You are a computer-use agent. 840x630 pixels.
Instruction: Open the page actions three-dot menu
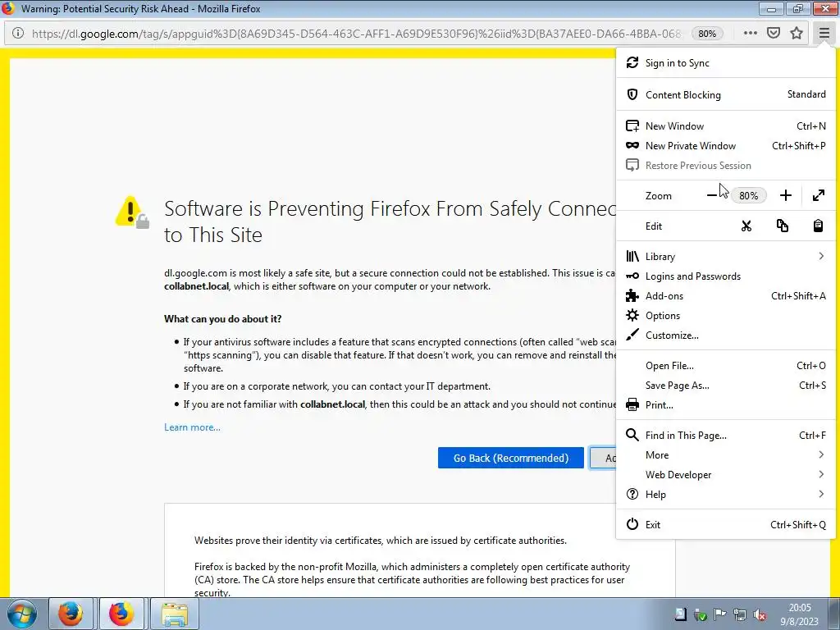tap(750, 33)
